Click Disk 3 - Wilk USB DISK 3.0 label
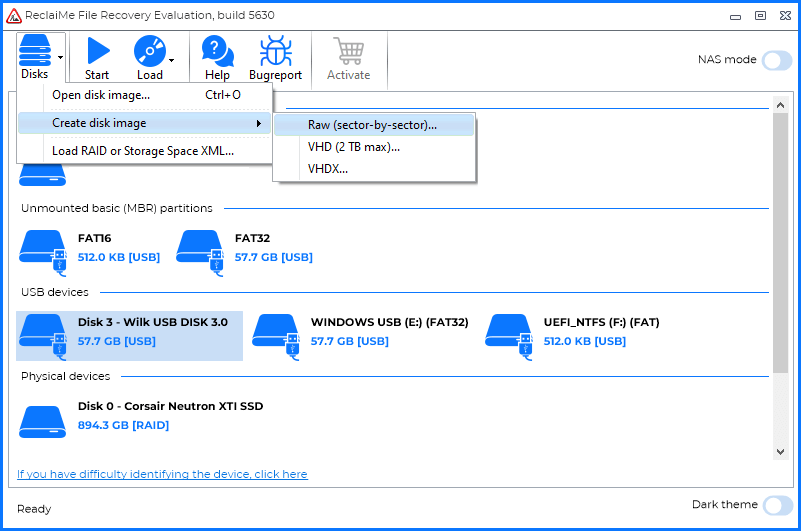Viewport: 801px width, 531px height. pos(153,322)
